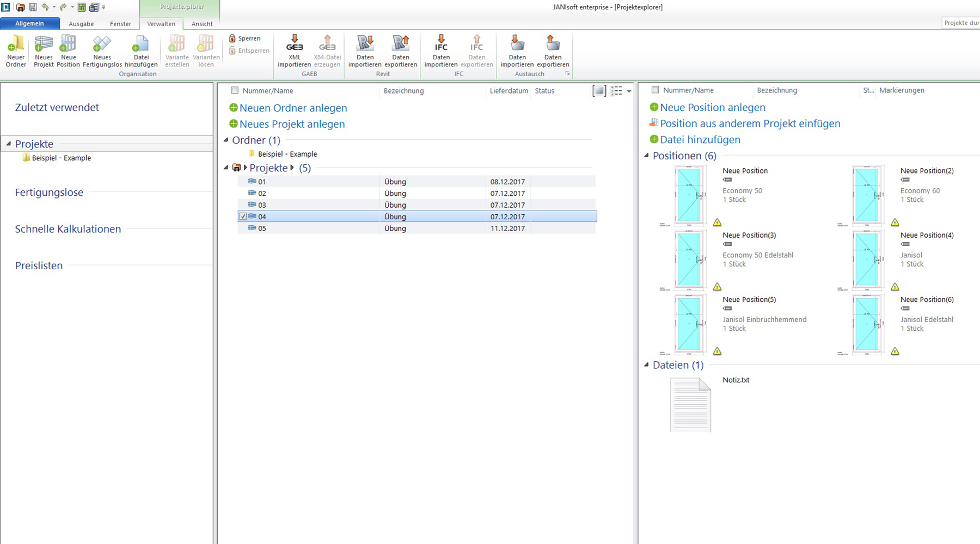980x544 pixels.
Task: Open the Zuletzt verwendet section
Action: pos(57,107)
